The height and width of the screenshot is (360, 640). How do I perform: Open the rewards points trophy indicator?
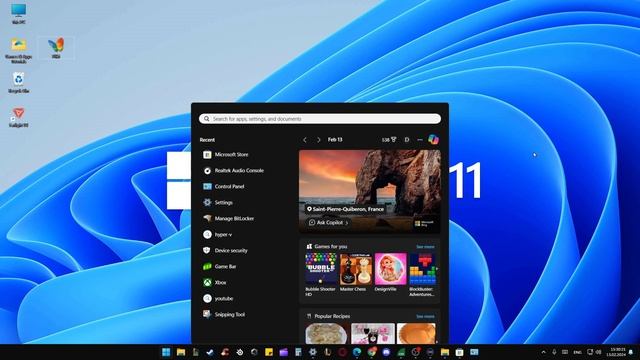(389, 140)
